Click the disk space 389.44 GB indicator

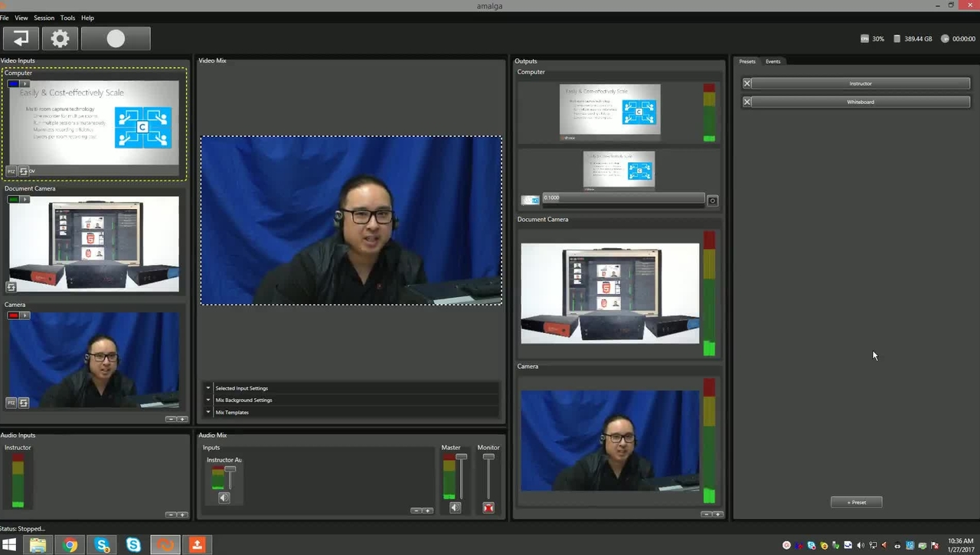(913, 38)
